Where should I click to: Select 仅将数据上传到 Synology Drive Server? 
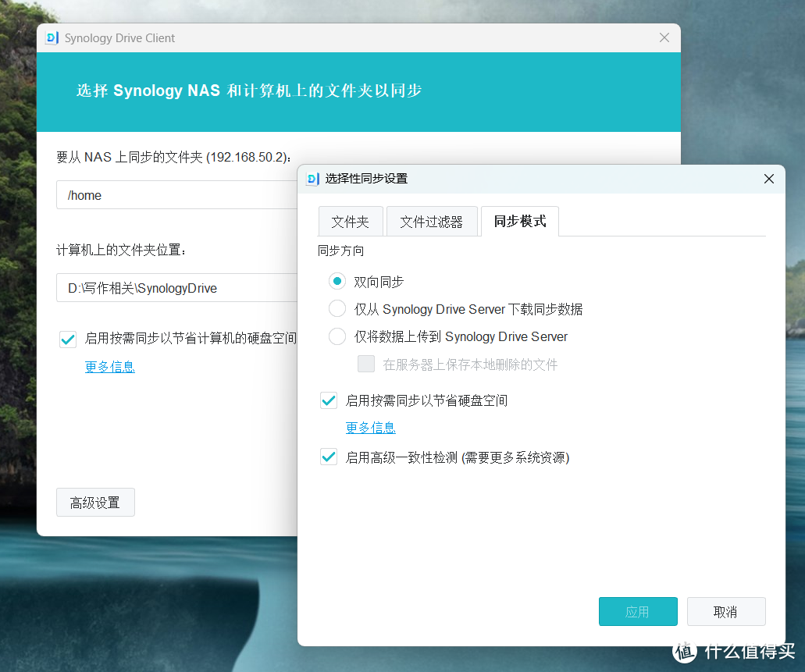point(337,336)
